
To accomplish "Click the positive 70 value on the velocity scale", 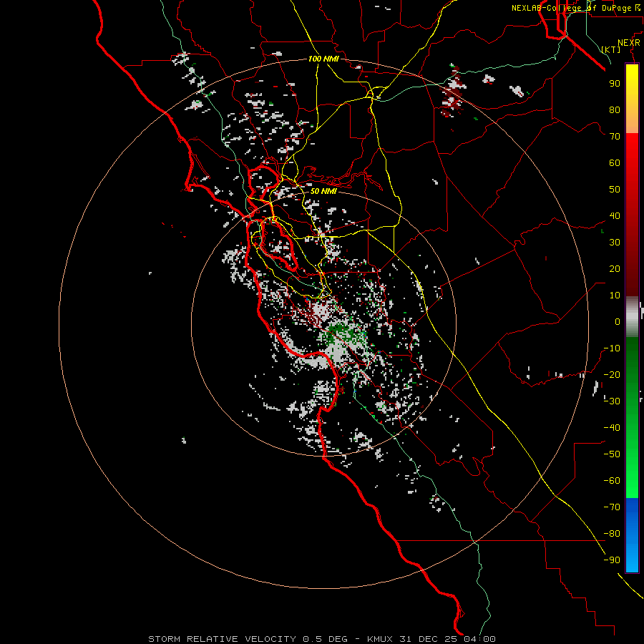I will (615, 137).
